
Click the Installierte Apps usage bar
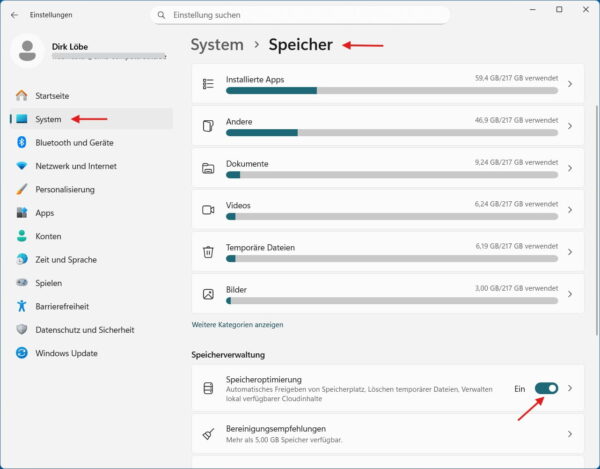coord(392,91)
